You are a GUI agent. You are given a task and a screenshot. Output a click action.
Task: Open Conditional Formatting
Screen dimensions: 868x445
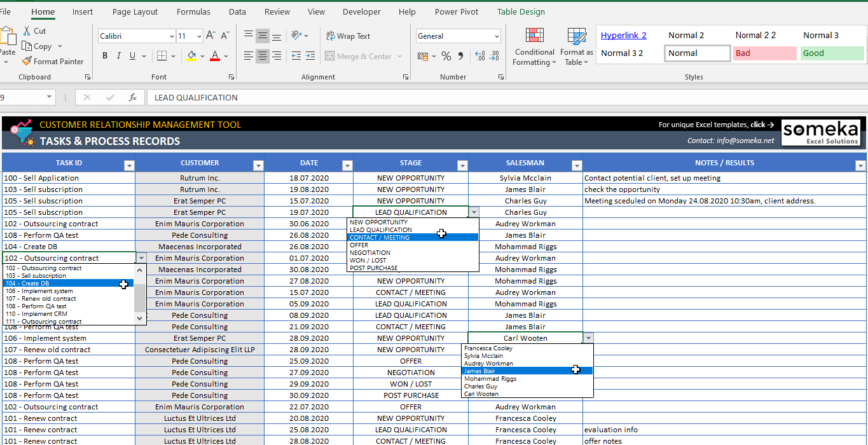click(534, 46)
